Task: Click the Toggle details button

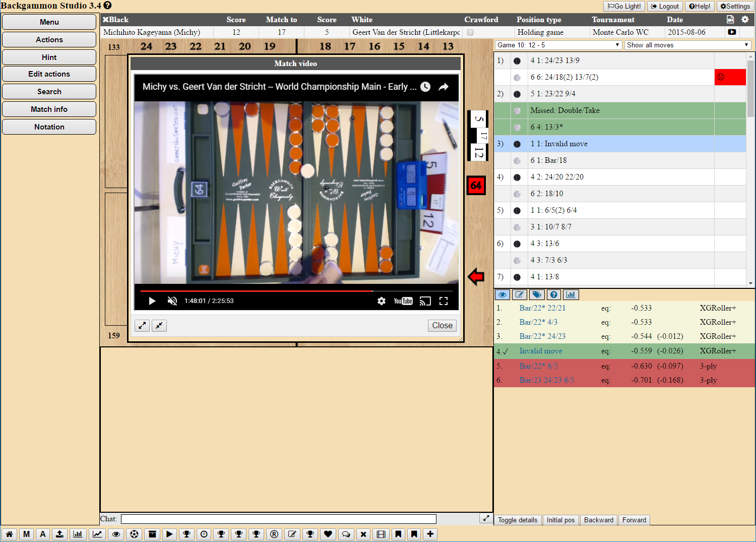Action: [x=518, y=520]
